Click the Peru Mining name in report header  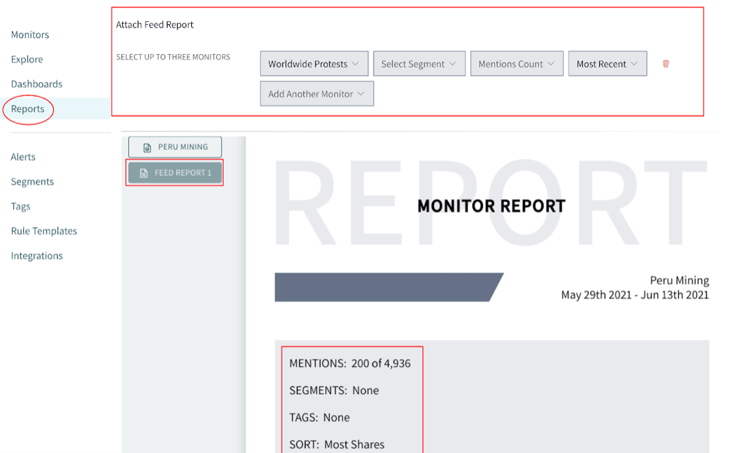(x=679, y=280)
